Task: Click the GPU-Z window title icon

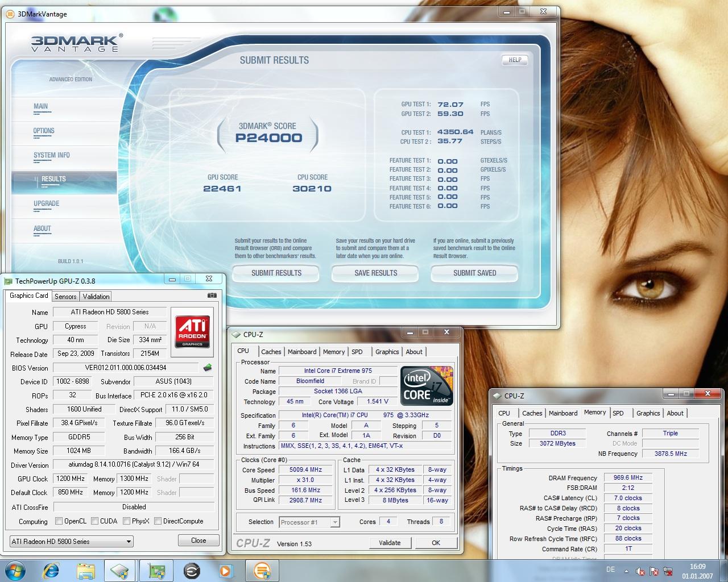Action: [8, 281]
